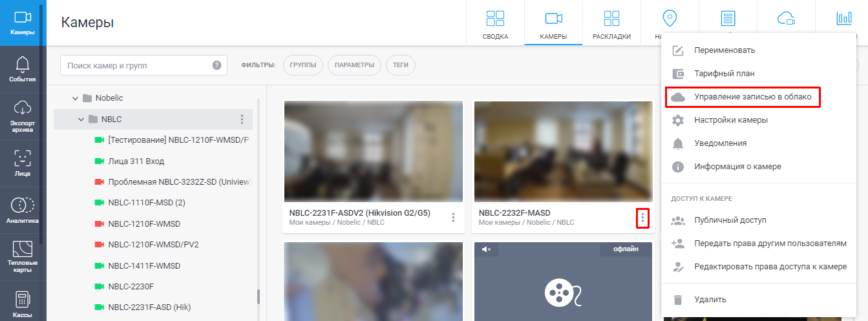
Task: Select NBLC-1210F-WMSD/PV2 in the tree
Action: 147,244
